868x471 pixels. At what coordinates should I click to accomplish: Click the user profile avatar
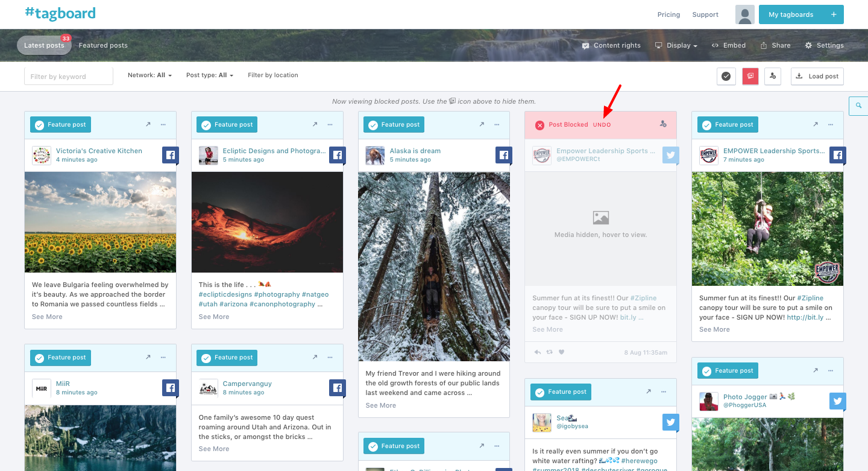(745, 14)
